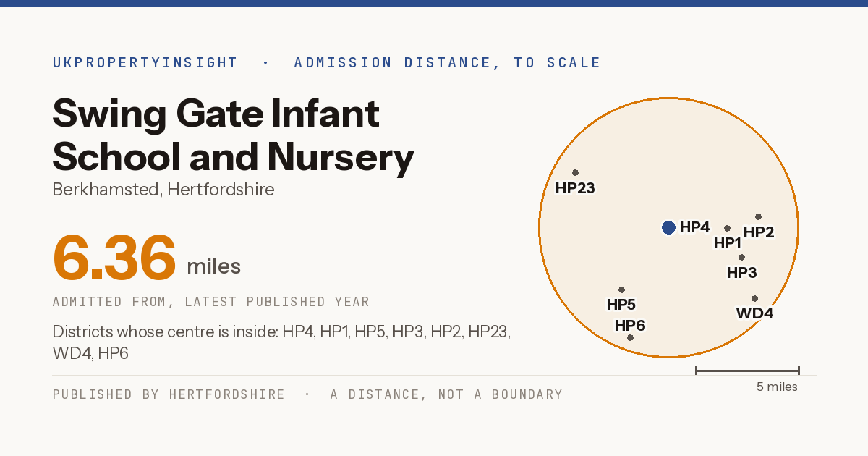868x456 pixels.
Task: Click the HP6 map label
Action: [630, 325]
